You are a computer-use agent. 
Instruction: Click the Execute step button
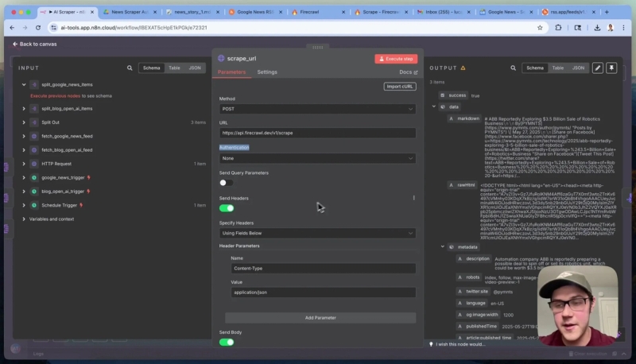(396, 59)
